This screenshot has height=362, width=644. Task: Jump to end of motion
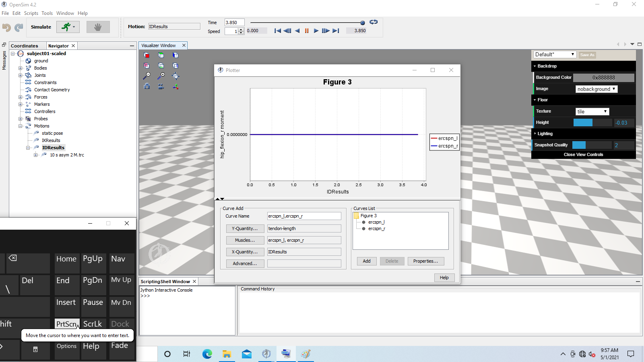pyautogui.click(x=336, y=31)
